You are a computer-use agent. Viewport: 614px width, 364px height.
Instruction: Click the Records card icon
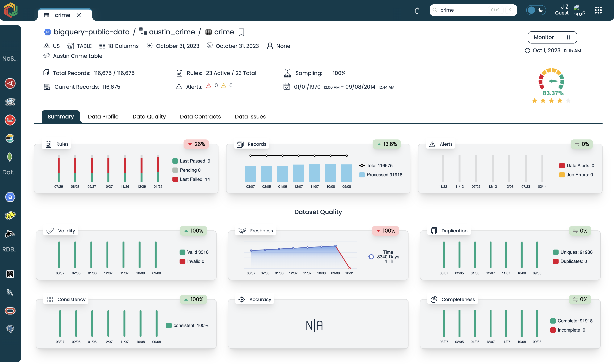240,144
